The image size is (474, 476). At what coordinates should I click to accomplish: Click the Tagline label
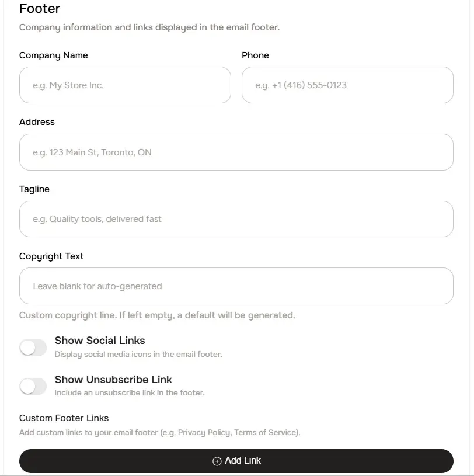[x=34, y=189]
